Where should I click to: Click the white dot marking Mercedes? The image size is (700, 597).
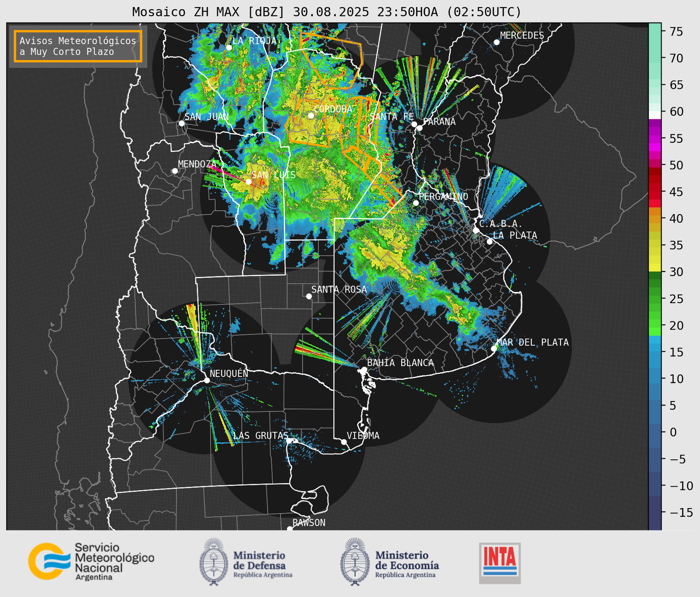click(x=497, y=42)
